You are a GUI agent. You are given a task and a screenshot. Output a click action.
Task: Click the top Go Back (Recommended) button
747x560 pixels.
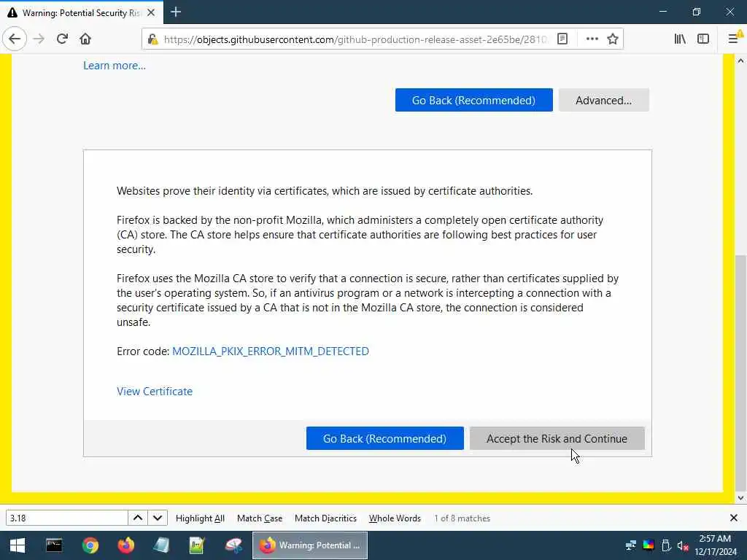pos(473,100)
